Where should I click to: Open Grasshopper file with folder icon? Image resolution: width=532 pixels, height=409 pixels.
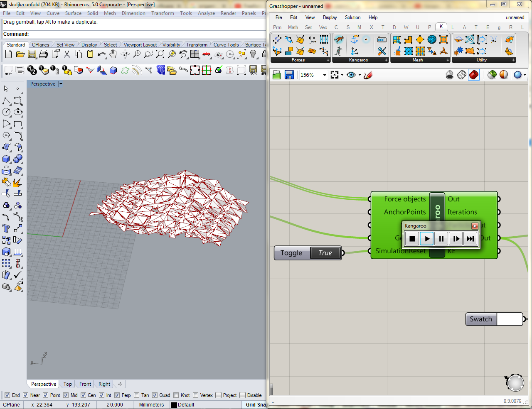coord(277,75)
